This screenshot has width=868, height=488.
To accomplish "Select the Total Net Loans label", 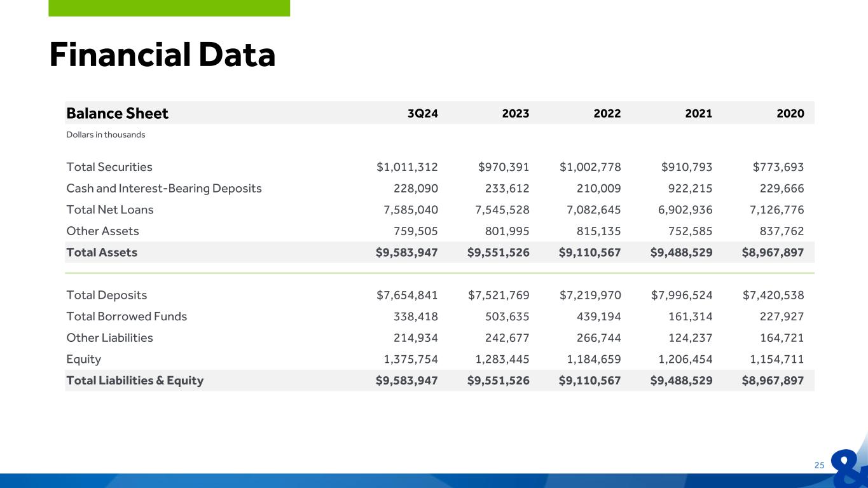I will (110, 210).
